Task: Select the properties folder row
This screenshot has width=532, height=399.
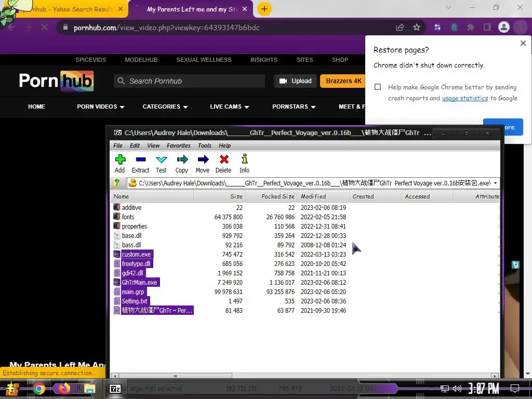Action: click(135, 227)
